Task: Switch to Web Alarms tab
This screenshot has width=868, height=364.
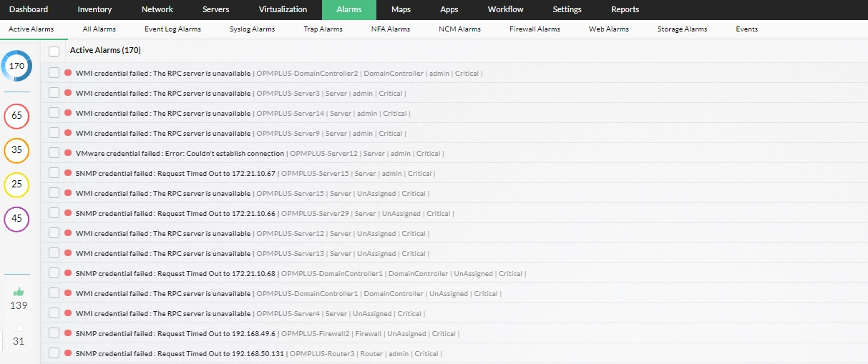Action: click(x=609, y=29)
